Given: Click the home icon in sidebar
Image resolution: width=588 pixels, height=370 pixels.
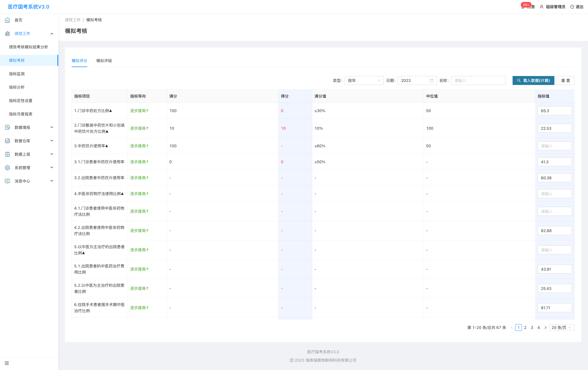Looking at the screenshot, I should 7,20.
